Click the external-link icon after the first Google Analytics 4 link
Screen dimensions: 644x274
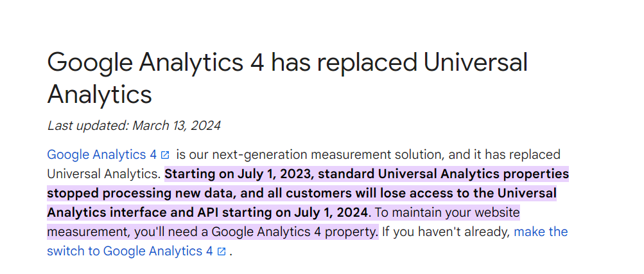(x=165, y=155)
